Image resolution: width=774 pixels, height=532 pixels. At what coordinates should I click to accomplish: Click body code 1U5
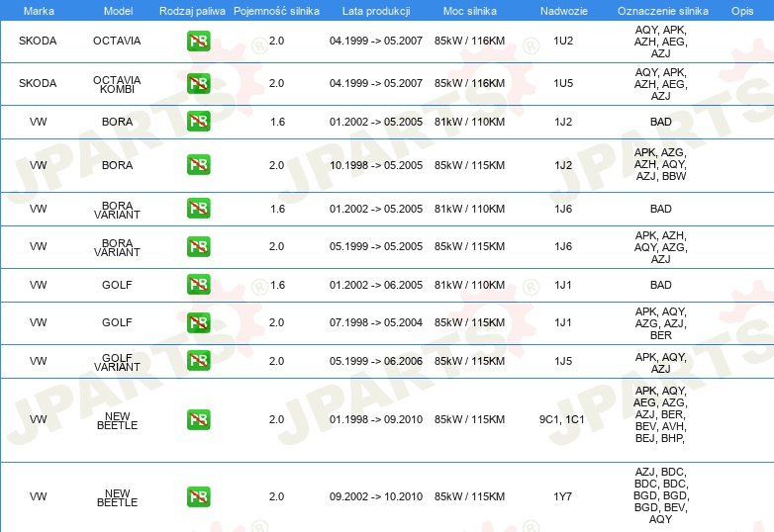[563, 83]
